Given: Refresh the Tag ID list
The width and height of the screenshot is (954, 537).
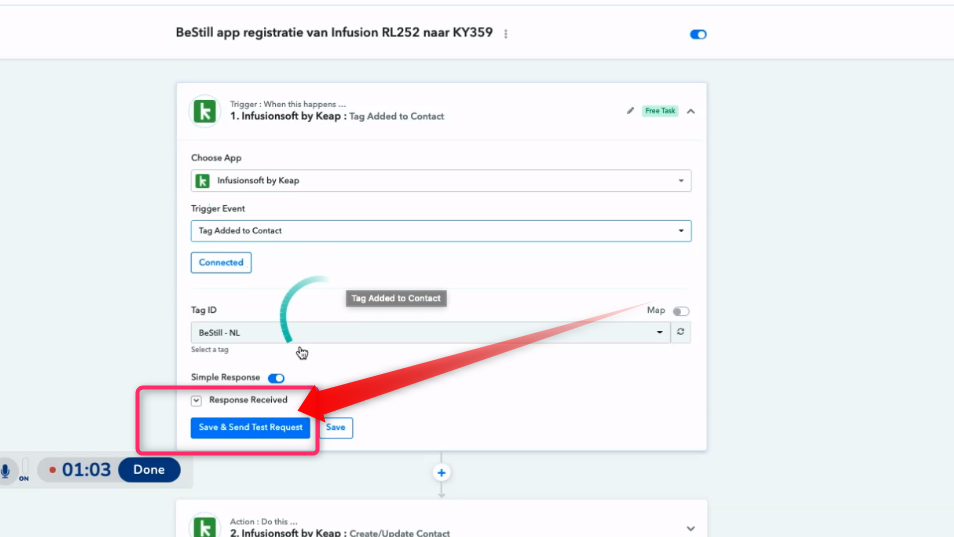Looking at the screenshot, I should pos(681,332).
